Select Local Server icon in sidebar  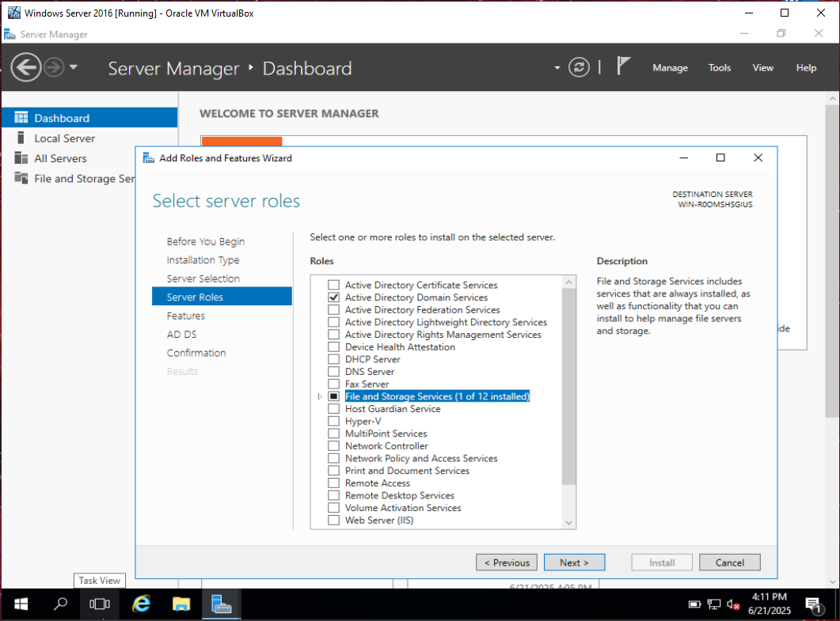(x=21, y=138)
